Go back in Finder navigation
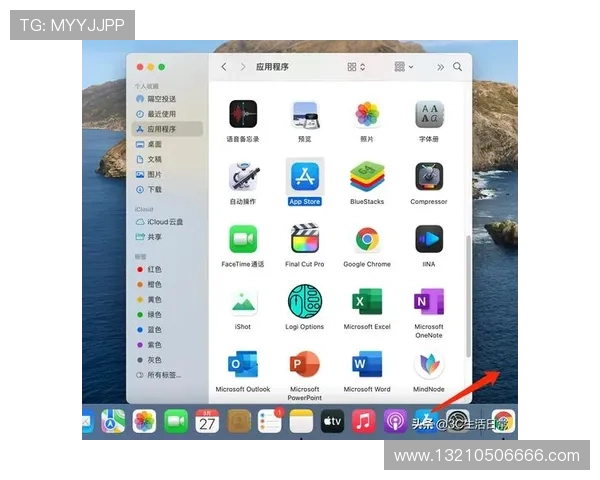 224,67
